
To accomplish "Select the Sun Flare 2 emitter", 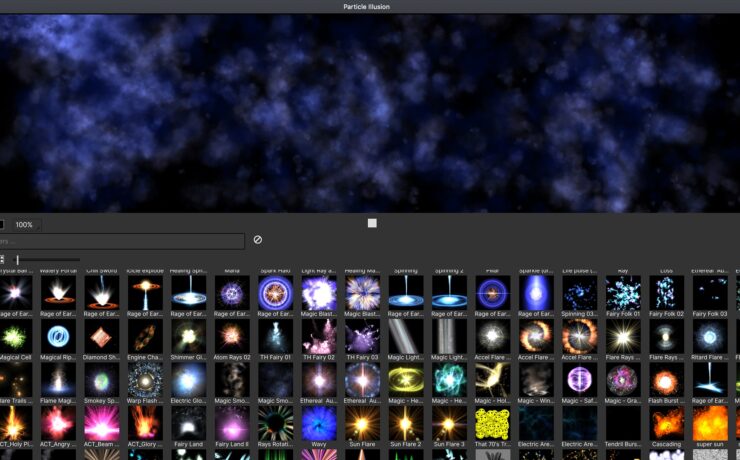I will click(x=405, y=424).
